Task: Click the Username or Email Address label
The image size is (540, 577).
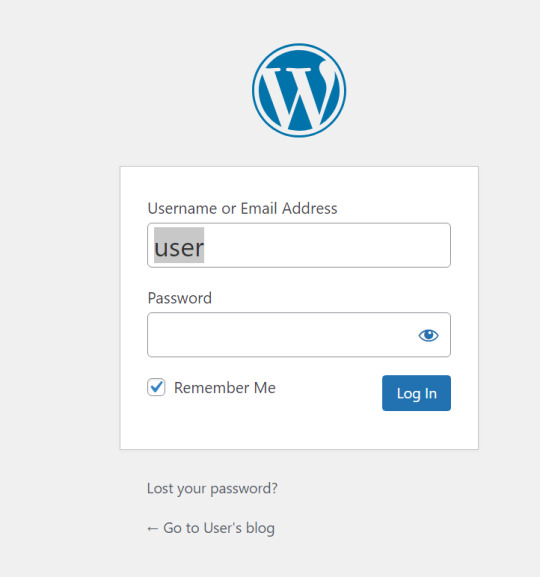Action: [x=242, y=208]
